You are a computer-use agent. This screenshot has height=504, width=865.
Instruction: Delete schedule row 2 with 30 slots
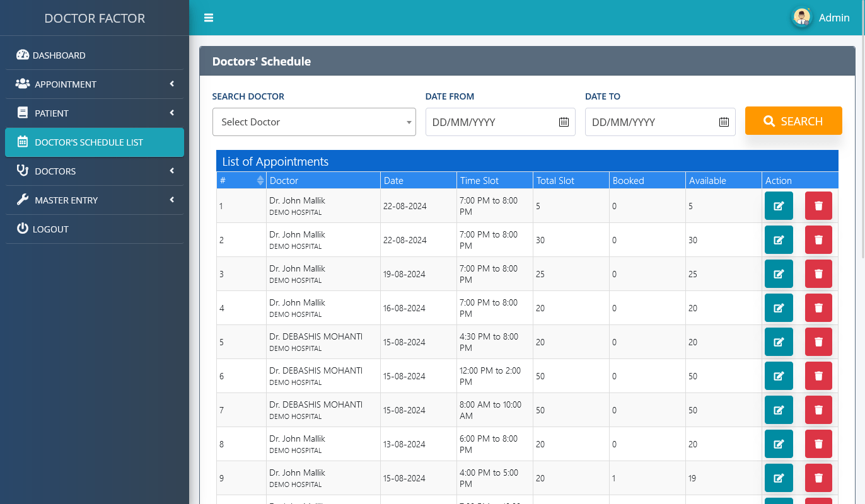(x=818, y=240)
